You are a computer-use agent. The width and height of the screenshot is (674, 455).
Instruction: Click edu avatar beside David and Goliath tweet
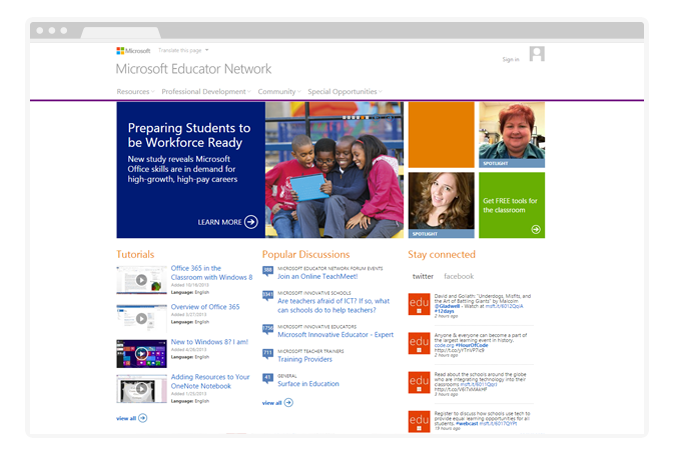click(419, 304)
